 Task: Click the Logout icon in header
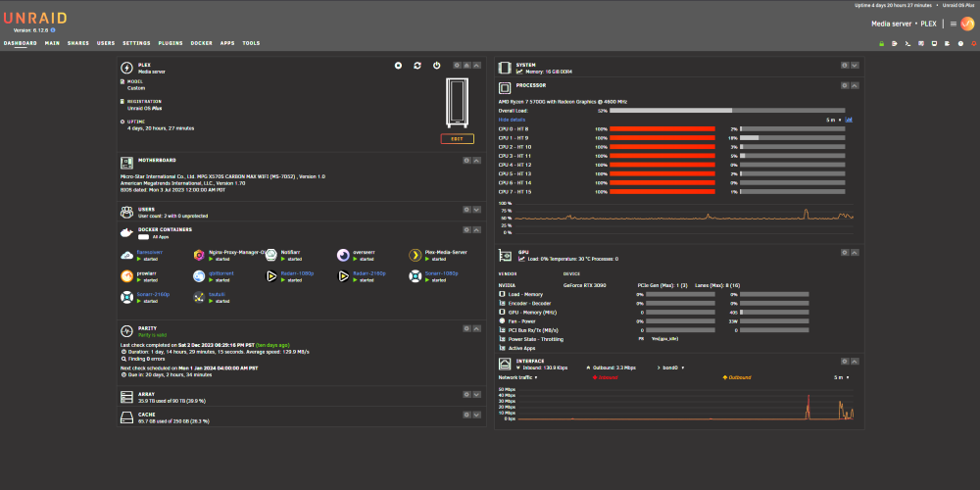[x=895, y=44]
